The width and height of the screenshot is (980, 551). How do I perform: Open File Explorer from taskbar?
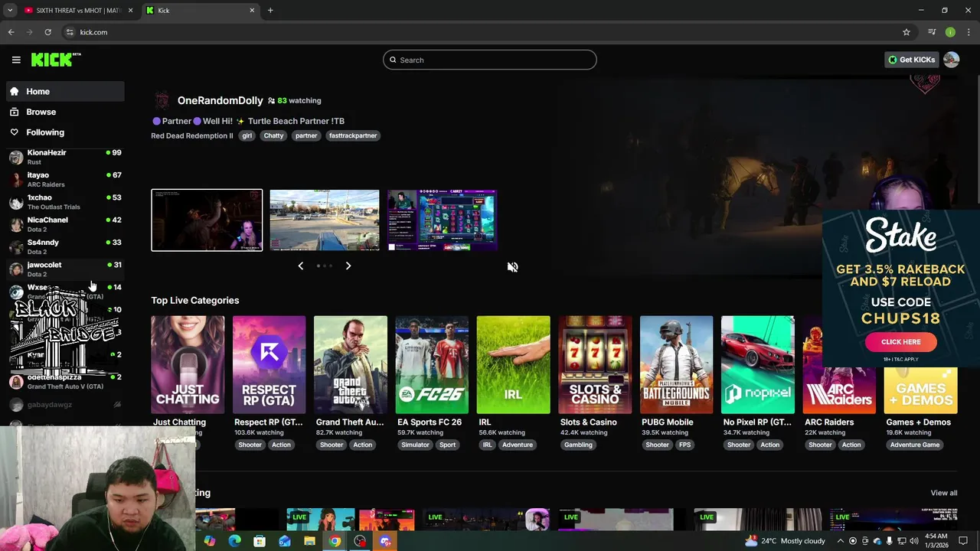309,541
